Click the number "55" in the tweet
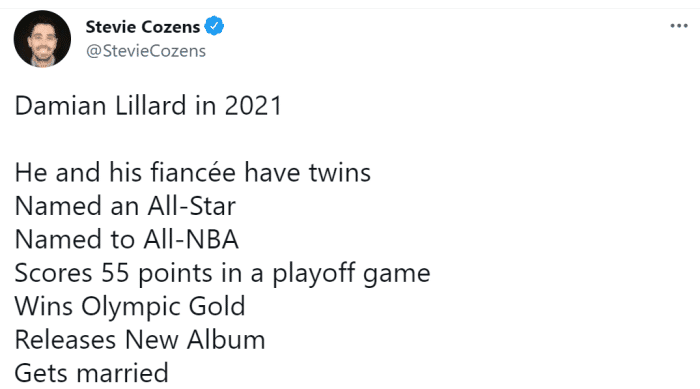700x389 pixels. pyautogui.click(x=115, y=273)
